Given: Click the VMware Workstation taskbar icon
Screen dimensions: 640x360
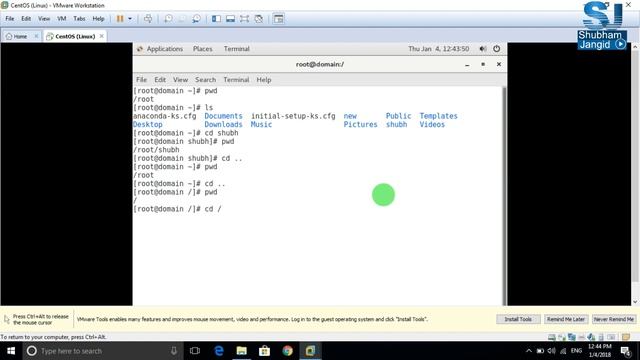Looking at the screenshot, I should click(310, 351).
